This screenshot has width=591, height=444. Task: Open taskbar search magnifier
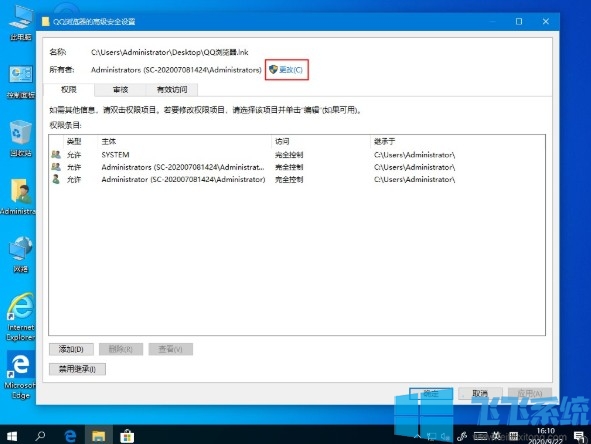pyautogui.click(x=40, y=436)
